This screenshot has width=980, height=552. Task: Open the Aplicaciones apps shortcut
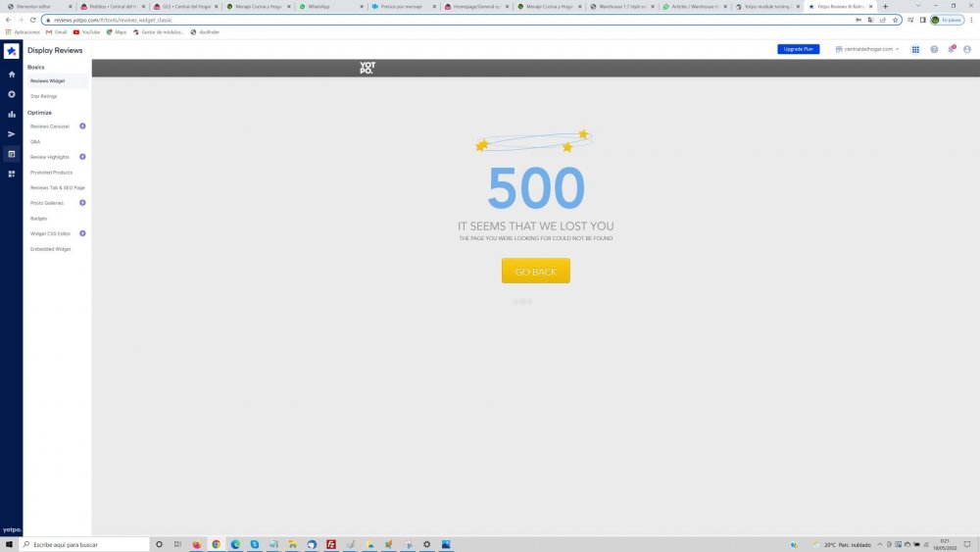click(x=23, y=32)
